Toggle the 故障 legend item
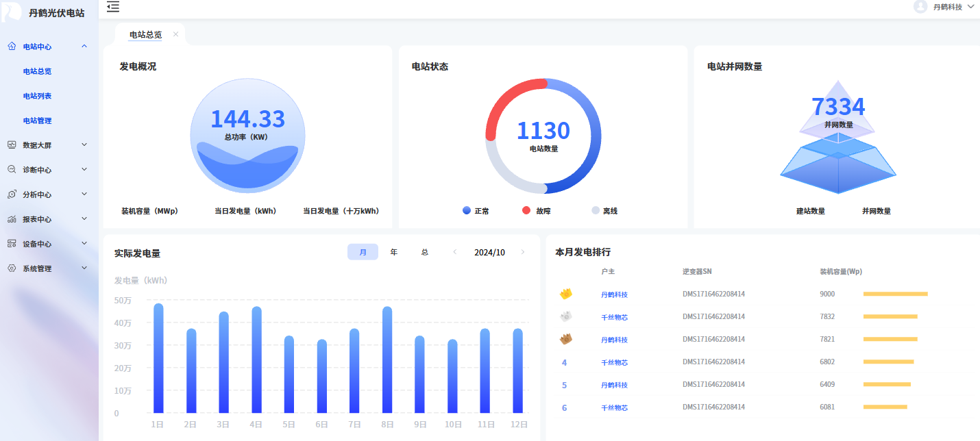980x441 pixels. tap(536, 211)
